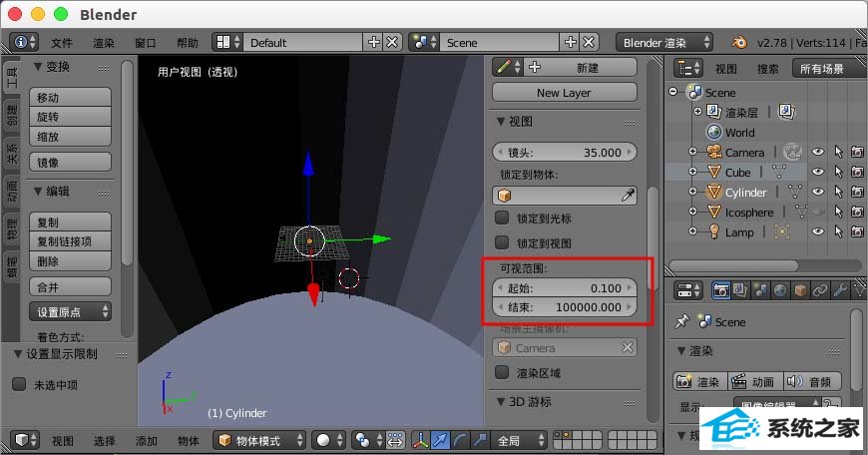
Task: Collapse the 视图 panel triangle
Action: 501,121
